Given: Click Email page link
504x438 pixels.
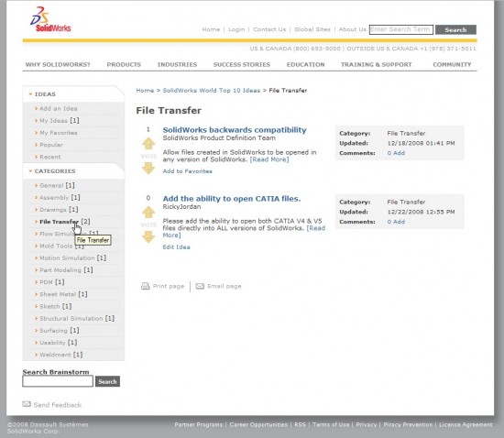Looking at the screenshot, I should pyautogui.click(x=224, y=286).
